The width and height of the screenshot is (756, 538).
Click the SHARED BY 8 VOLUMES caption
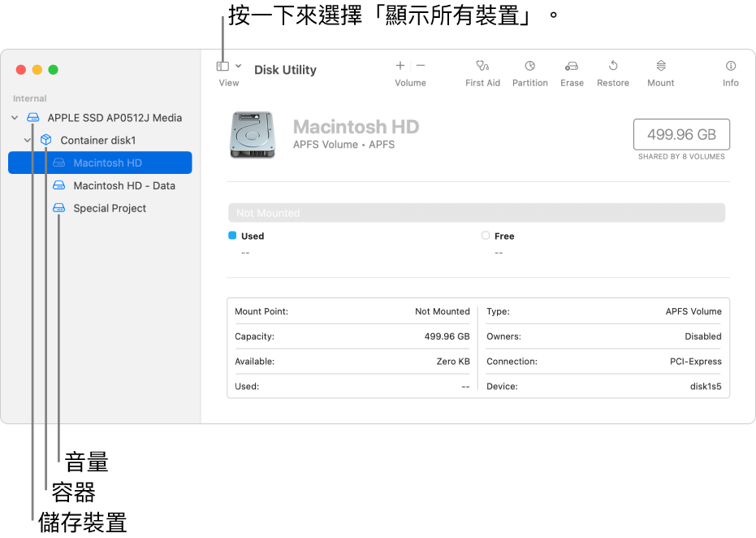tap(681, 157)
